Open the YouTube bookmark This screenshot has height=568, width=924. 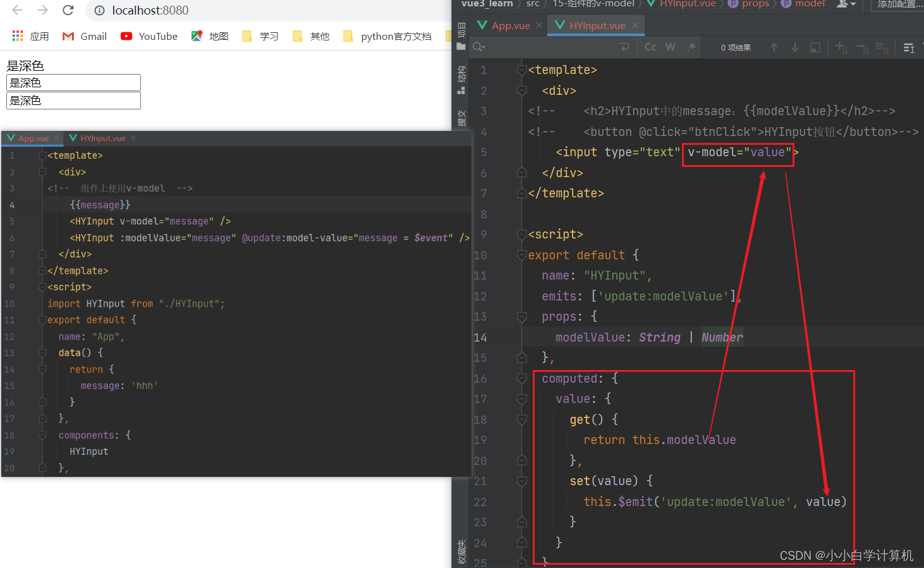pos(149,36)
